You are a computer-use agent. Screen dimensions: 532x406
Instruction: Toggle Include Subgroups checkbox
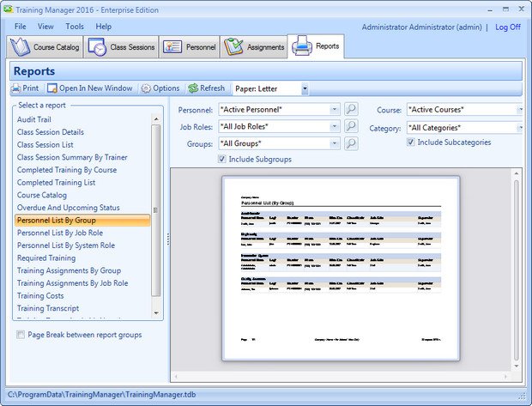tap(222, 159)
